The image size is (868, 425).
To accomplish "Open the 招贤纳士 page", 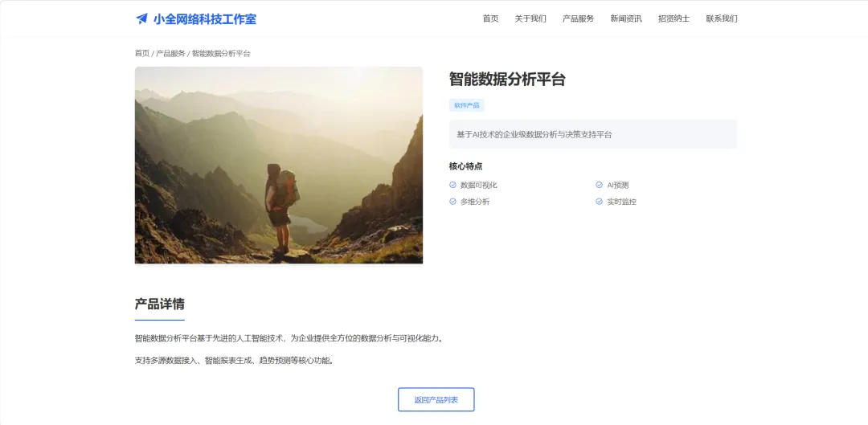I will (x=674, y=18).
